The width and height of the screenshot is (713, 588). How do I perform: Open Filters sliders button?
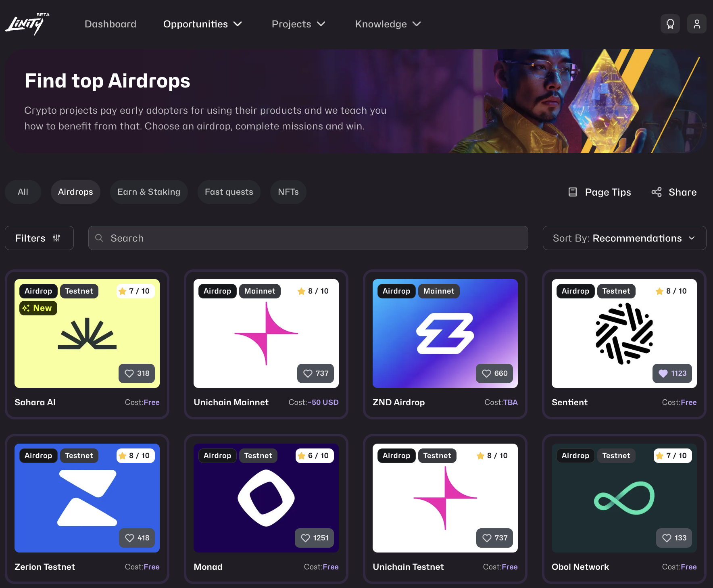(x=39, y=238)
